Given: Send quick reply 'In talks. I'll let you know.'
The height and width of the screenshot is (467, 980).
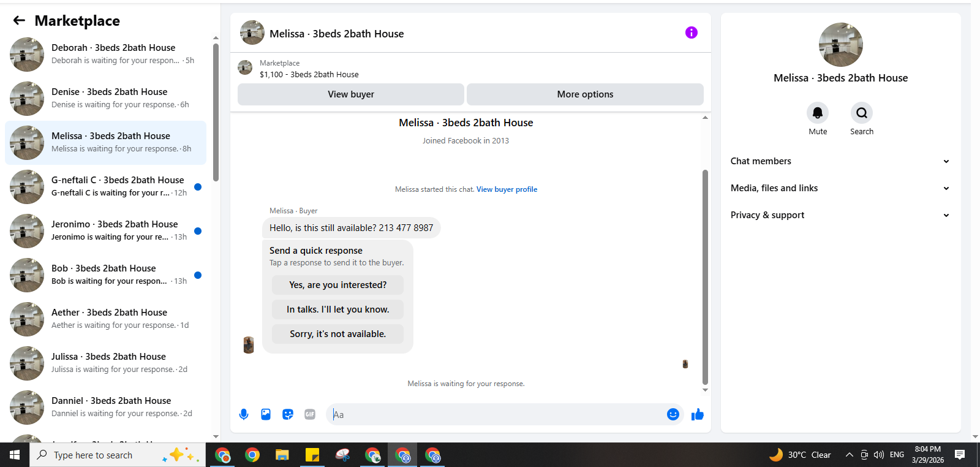Looking at the screenshot, I should pyautogui.click(x=338, y=309).
